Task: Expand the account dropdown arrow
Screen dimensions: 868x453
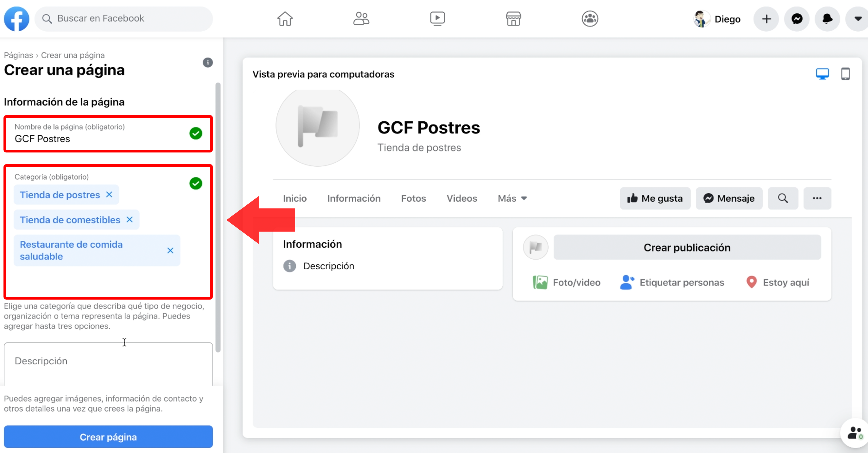Action: tap(857, 19)
